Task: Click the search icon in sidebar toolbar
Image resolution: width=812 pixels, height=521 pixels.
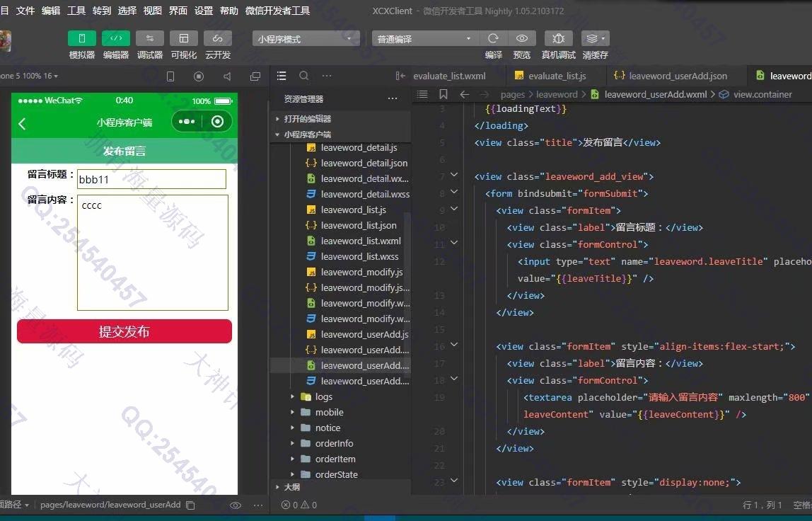Action: point(304,76)
